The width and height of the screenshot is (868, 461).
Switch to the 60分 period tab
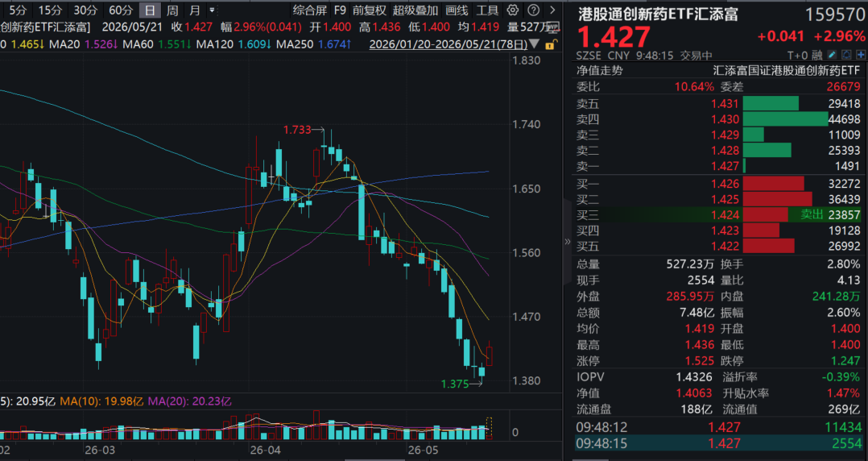click(121, 10)
